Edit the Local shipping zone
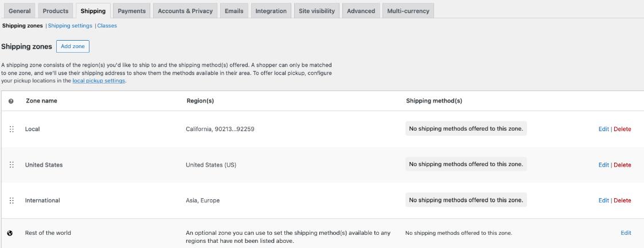The width and height of the screenshot is (644, 248). click(603, 129)
